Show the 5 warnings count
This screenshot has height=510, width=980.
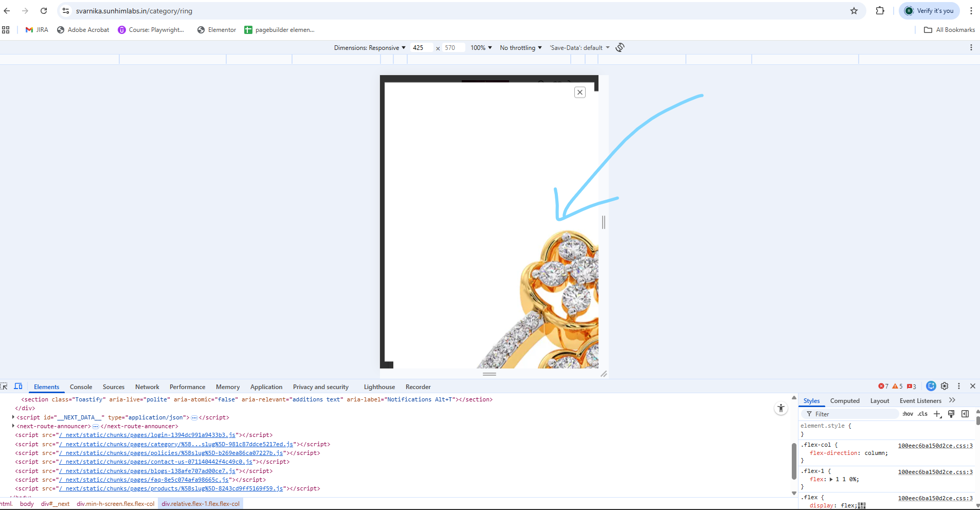coord(897,386)
